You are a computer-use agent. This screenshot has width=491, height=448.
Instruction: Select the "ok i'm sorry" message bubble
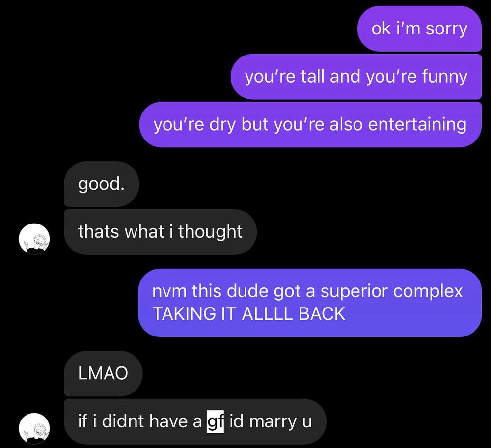pyautogui.click(x=419, y=28)
